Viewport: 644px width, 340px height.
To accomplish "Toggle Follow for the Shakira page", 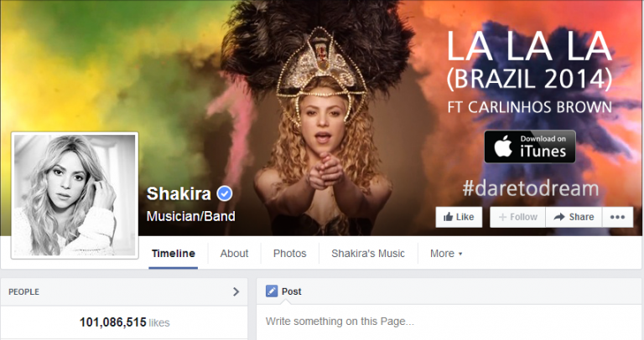I will (517, 217).
